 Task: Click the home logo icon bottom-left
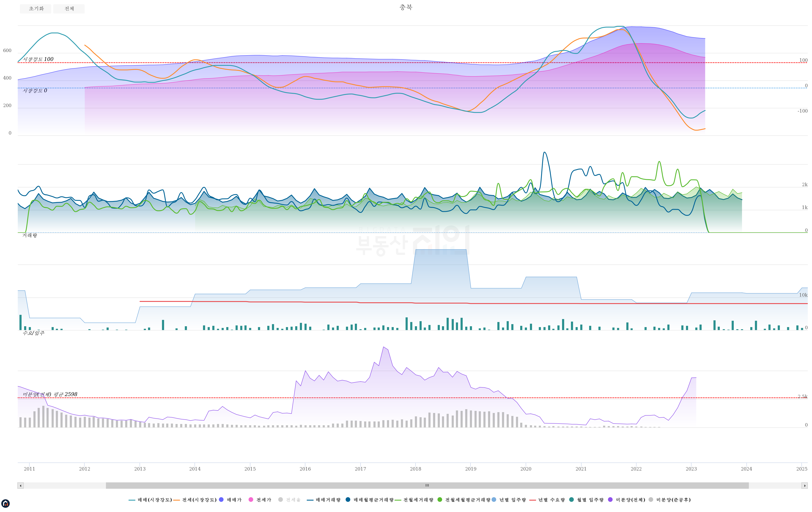5,504
